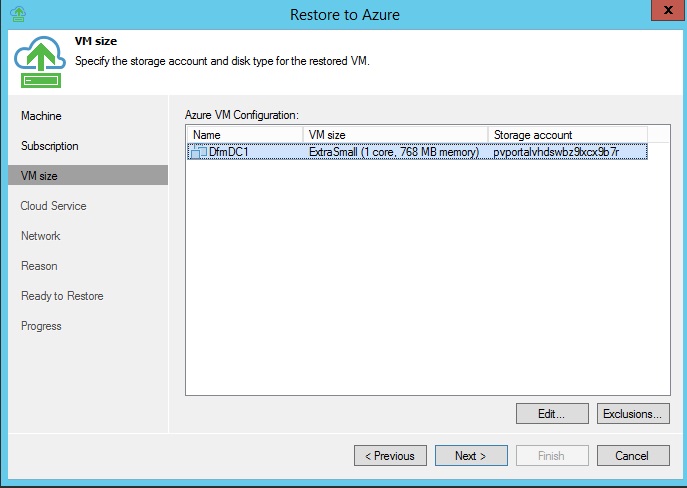The image size is (687, 488).
Task: Click the Storage account column header
Action: pyautogui.click(x=567, y=135)
